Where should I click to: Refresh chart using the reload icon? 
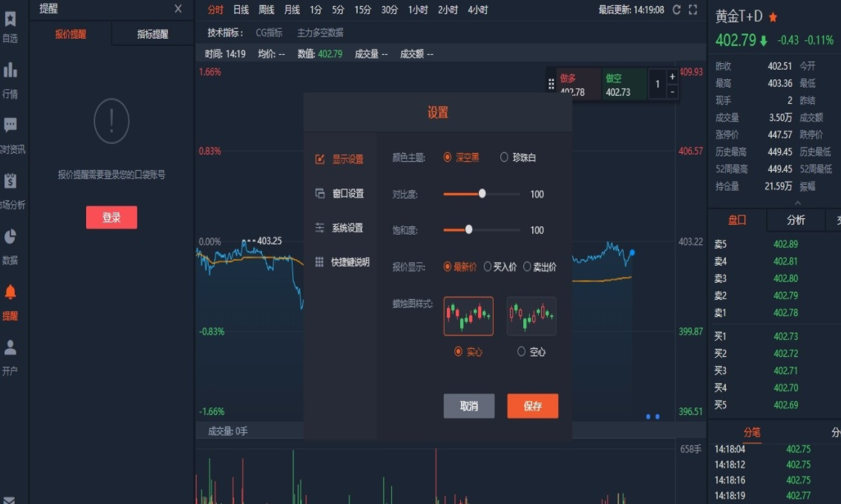pyautogui.click(x=677, y=10)
